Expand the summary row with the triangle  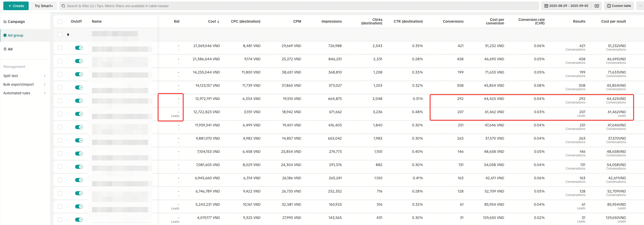68,35
